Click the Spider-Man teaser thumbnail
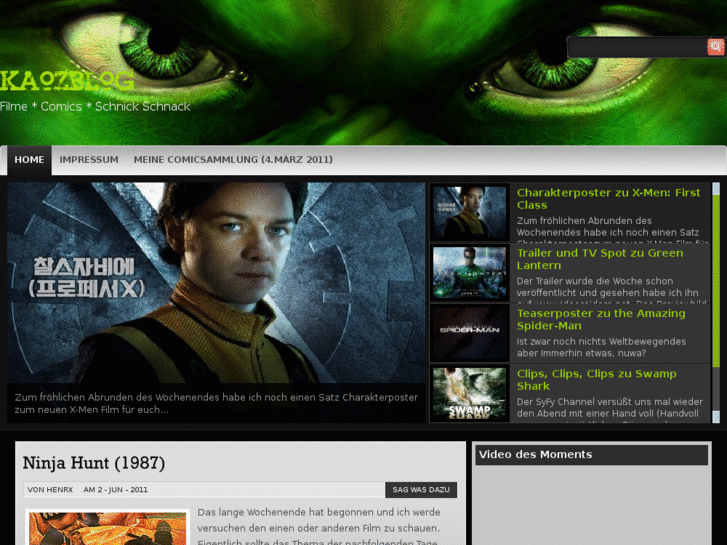The height and width of the screenshot is (545, 727). (469, 333)
